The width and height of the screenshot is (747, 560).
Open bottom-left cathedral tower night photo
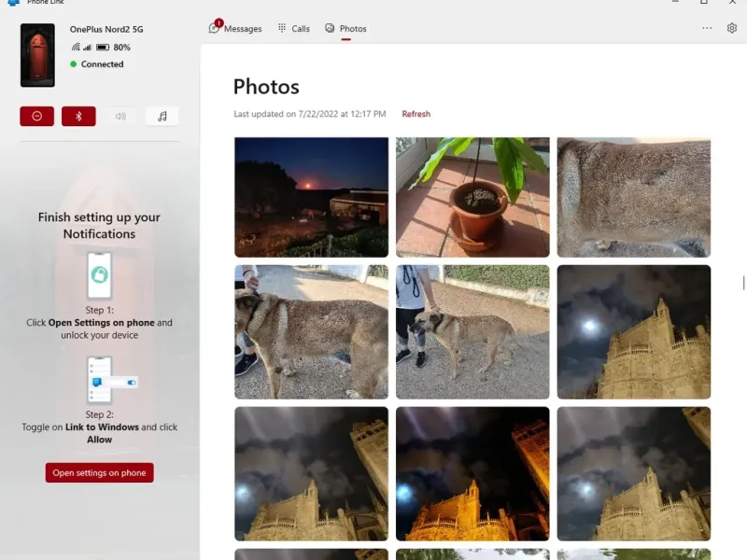coord(311,474)
